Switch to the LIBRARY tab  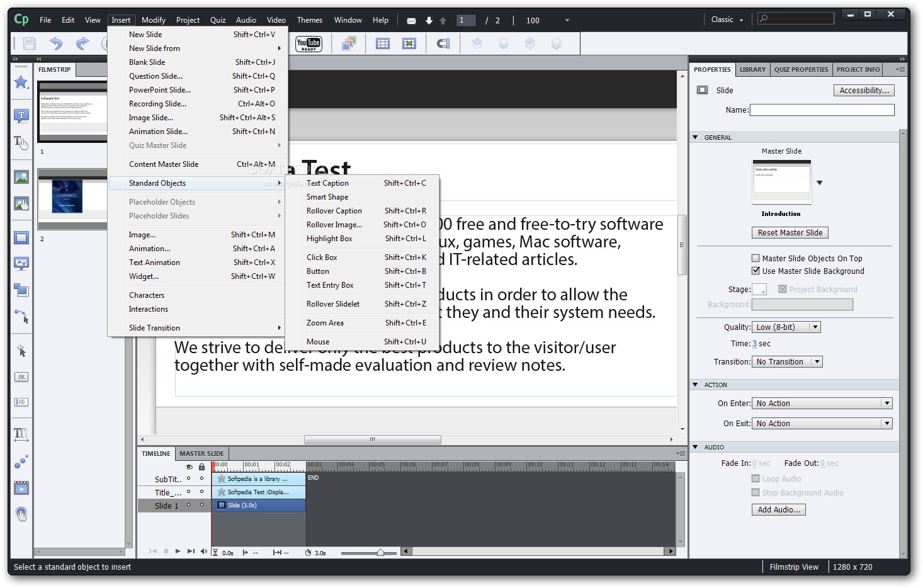tap(752, 69)
